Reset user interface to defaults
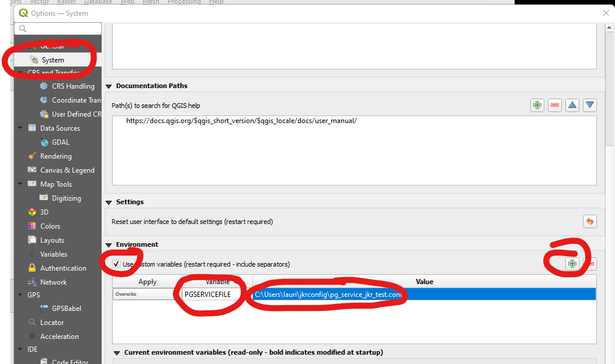 pos(590,222)
